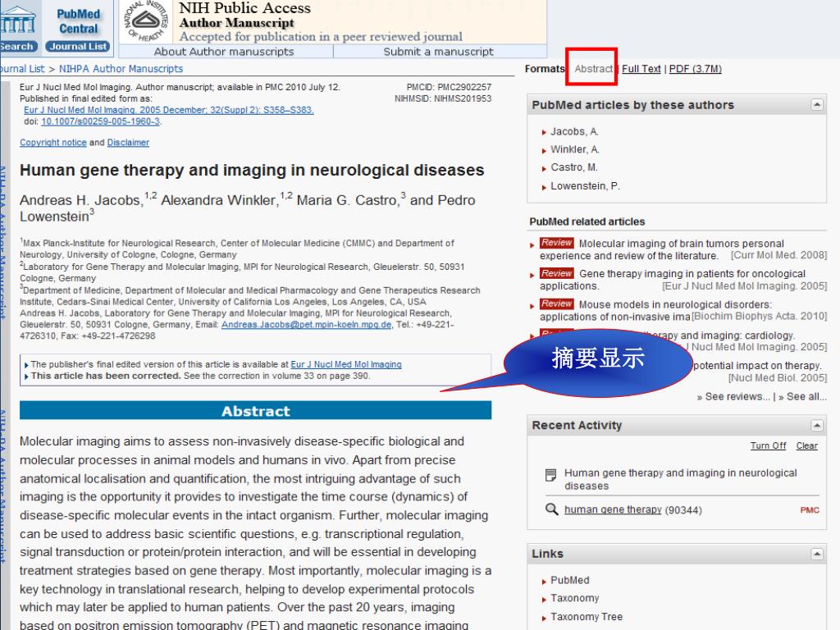Image resolution: width=840 pixels, height=630 pixels.
Task: Open the Eur J Nucl Med Mol Imaging 2005 citation link
Action: pyautogui.click(x=169, y=110)
